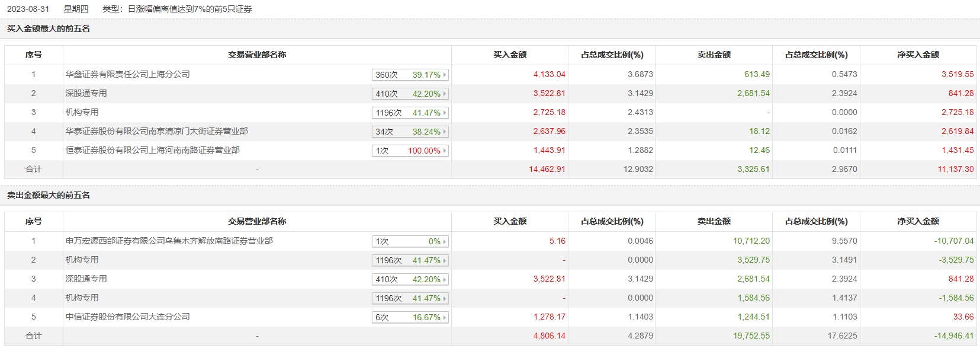The width and height of the screenshot is (980, 348).
Task: Click the net buy value 3,519.55
Action: (x=957, y=74)
